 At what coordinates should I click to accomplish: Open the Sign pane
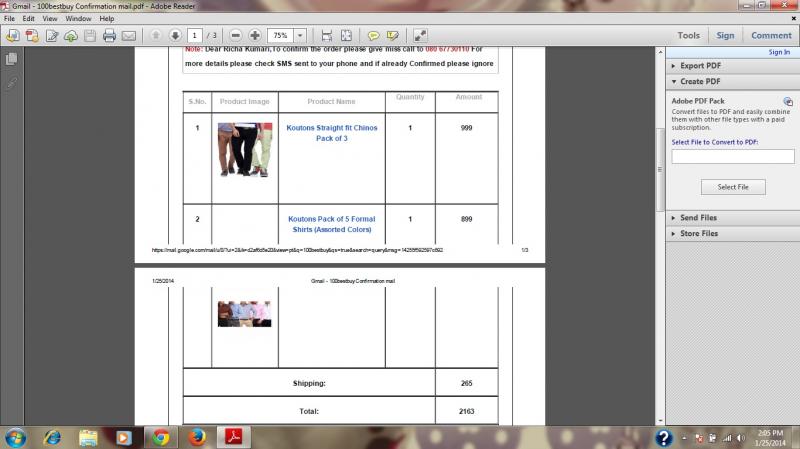[725, 35]
